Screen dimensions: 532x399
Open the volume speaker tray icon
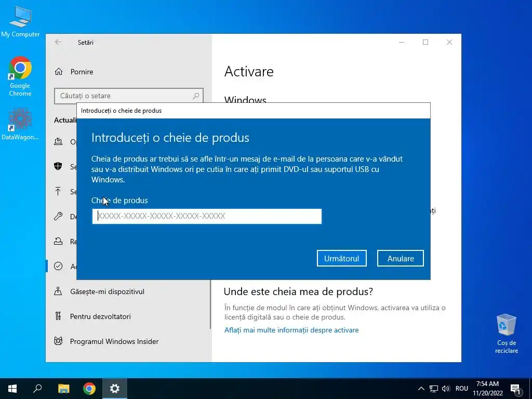click(x=446, y=389)
